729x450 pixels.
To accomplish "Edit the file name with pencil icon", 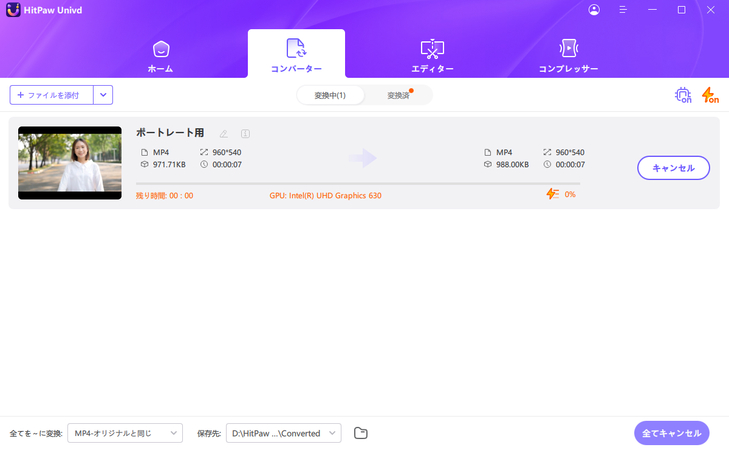I will pos(224,133).
